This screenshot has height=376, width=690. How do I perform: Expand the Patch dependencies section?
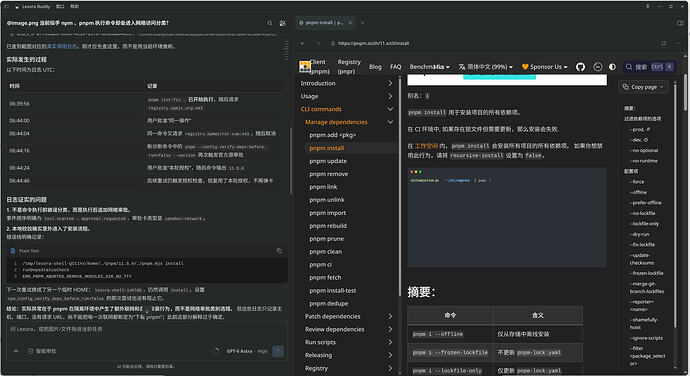pyautogui.click(x=390, y=317)
